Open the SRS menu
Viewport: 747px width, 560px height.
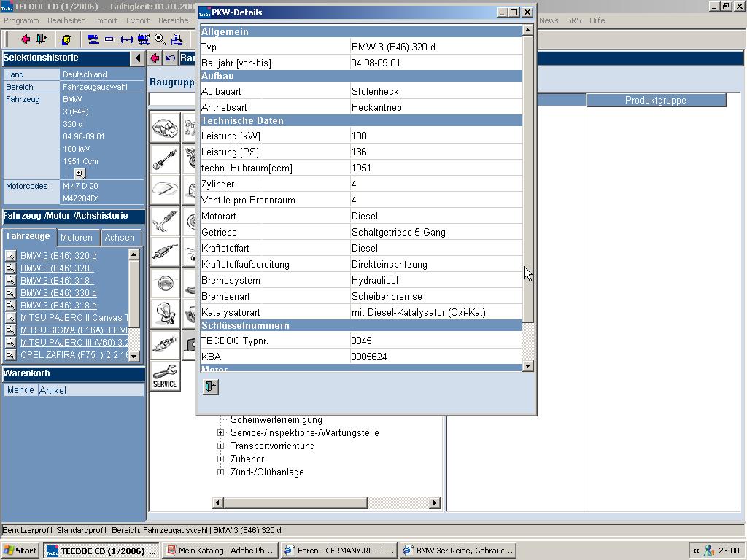[574, 20]
